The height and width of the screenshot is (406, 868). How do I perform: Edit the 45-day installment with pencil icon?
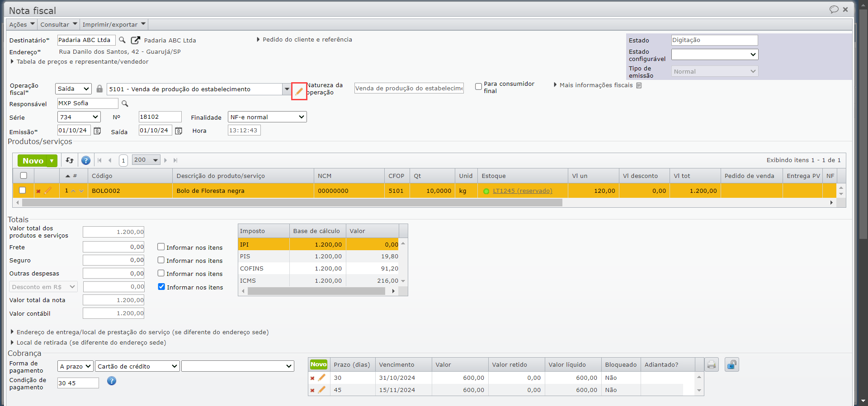[322, 390]
